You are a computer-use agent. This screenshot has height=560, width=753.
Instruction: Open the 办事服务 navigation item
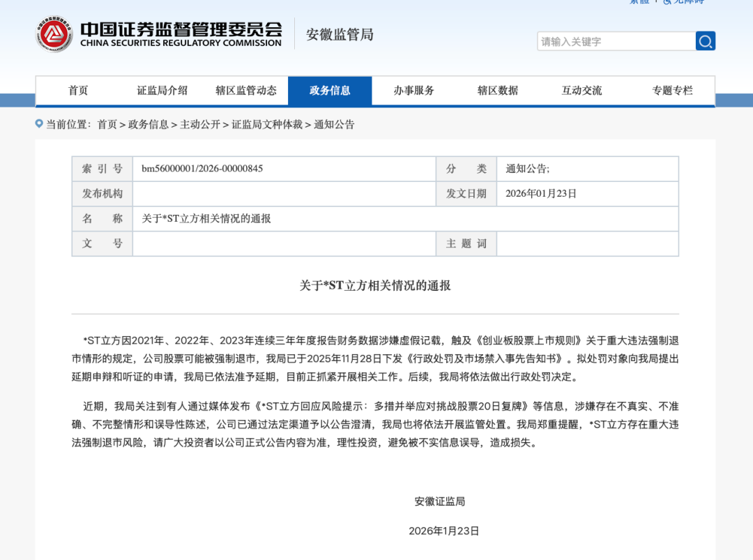point(413,91)
